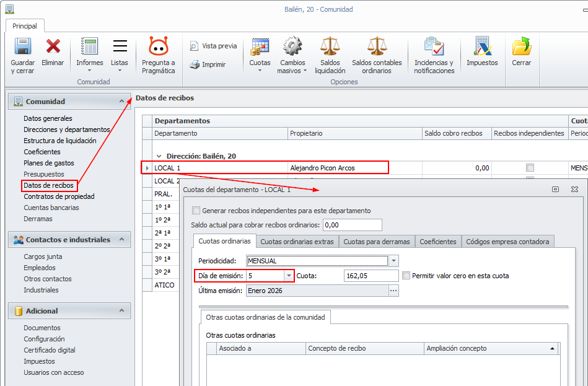Open the Listas menu icon

coord(120,46)
